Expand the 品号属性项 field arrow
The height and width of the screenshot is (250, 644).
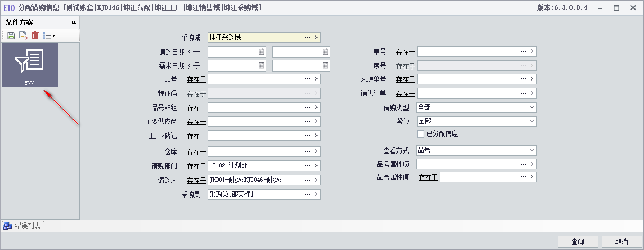pyautogui.click(x=532, y=164)
